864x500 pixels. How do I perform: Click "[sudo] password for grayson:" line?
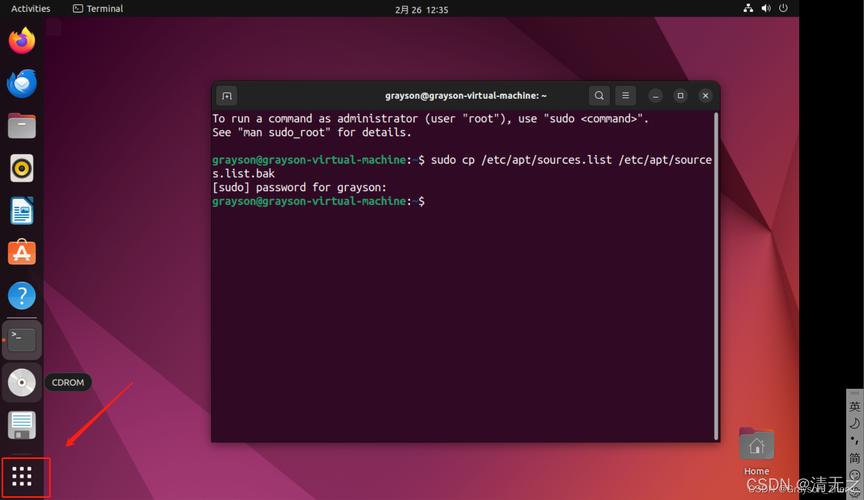pos(300,187)
